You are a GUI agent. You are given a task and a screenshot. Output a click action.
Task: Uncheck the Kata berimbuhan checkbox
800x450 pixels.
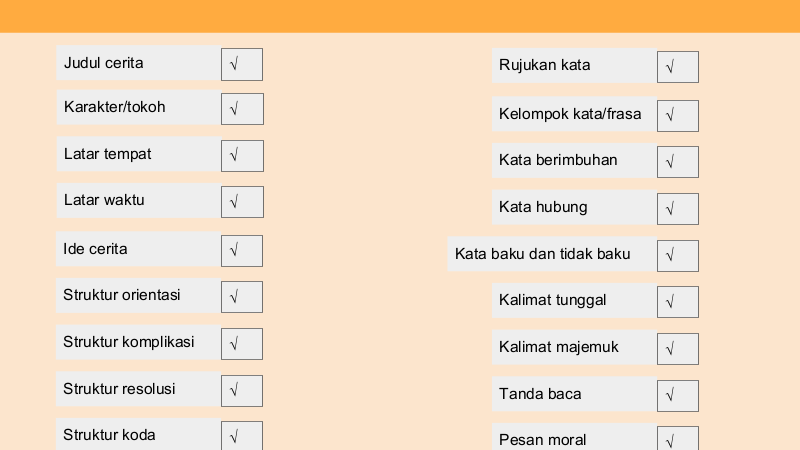(x=678, y=162)
